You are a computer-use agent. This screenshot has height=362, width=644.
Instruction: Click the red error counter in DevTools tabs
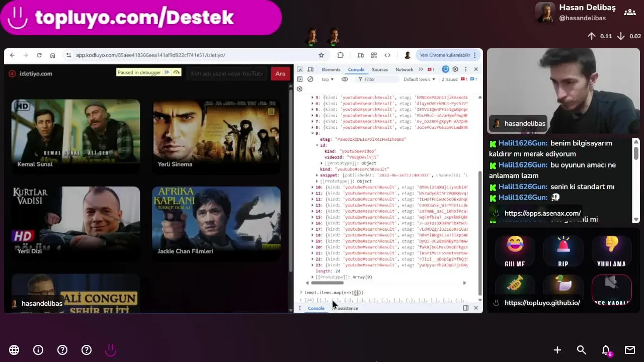(x=431, y=69)
